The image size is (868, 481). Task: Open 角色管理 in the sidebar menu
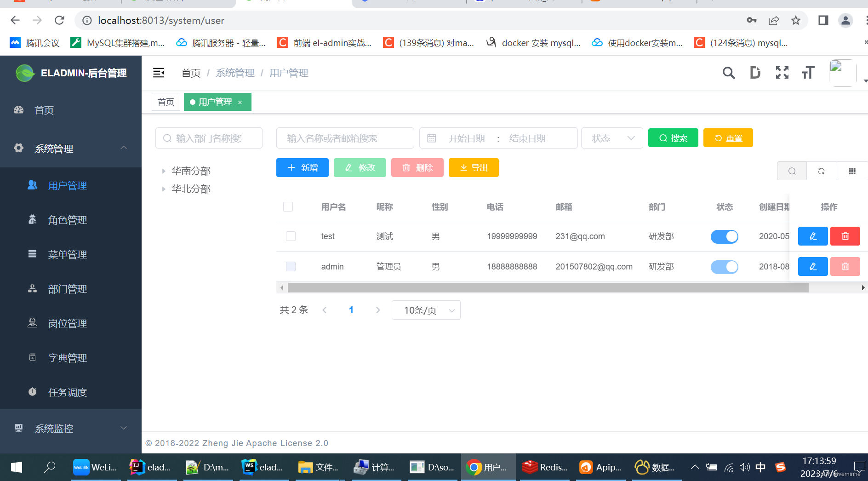(67, 220)
